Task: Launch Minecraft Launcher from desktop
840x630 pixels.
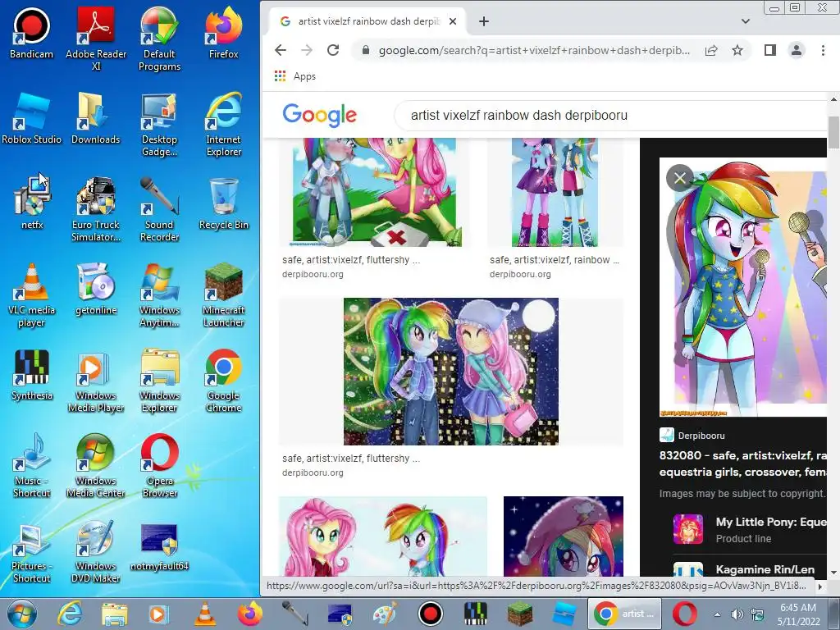Action: [x=223, y=294]
